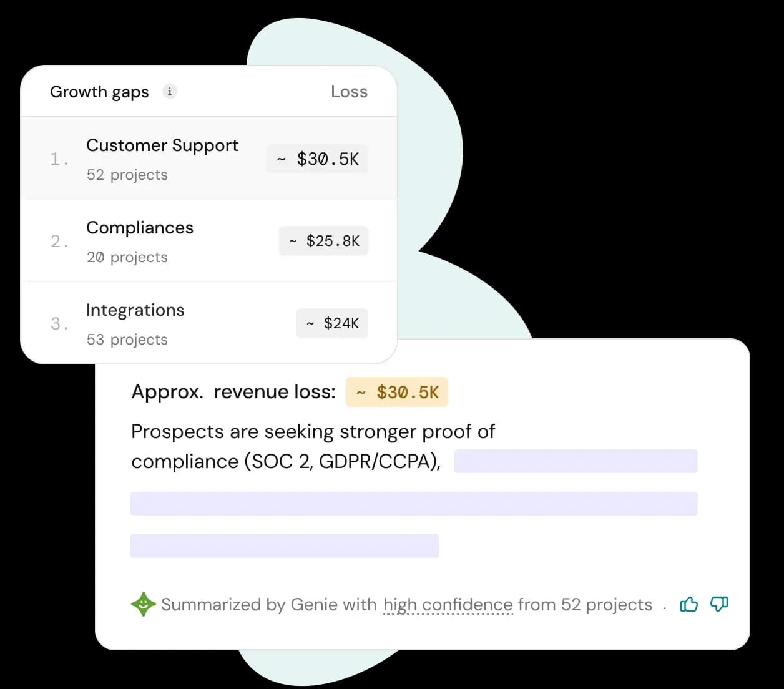The width and height of the screenshot is (784, 689).
Task: Click the ~$30.5K loss badge for Customer Support
Action: 317,159
